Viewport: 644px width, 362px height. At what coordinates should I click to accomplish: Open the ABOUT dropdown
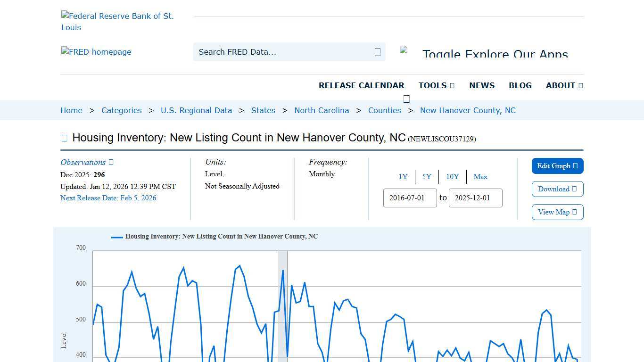[564, 85]
